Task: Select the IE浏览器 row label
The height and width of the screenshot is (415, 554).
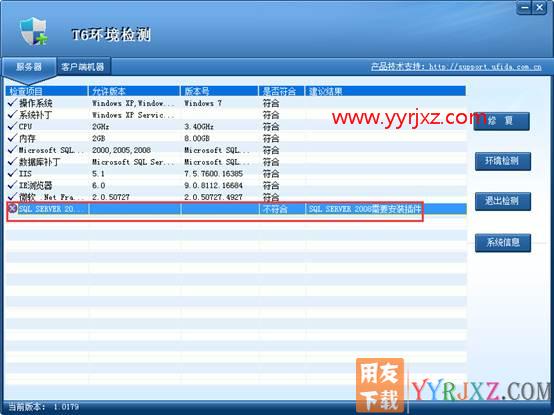Action: [x=36, y=185]
